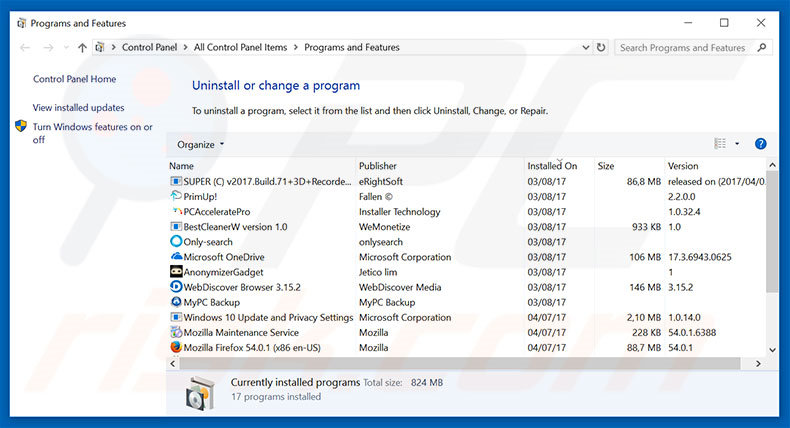Open View installed updates link

click(79, 108)
